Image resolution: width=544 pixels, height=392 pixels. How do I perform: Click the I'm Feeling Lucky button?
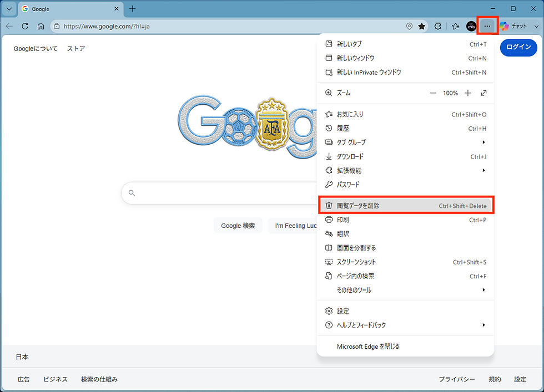point(293,226)
